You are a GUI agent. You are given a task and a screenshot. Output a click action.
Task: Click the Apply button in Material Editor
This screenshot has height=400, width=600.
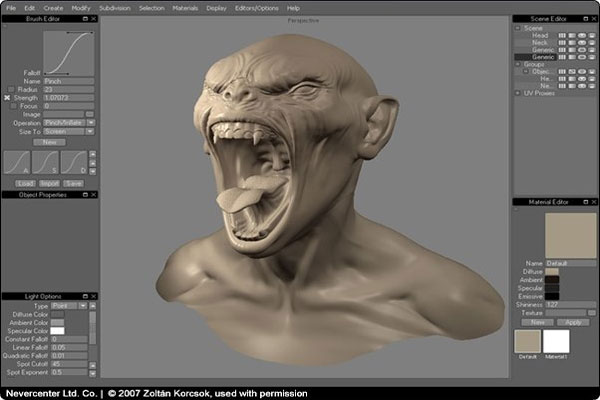tap(573, 323)
